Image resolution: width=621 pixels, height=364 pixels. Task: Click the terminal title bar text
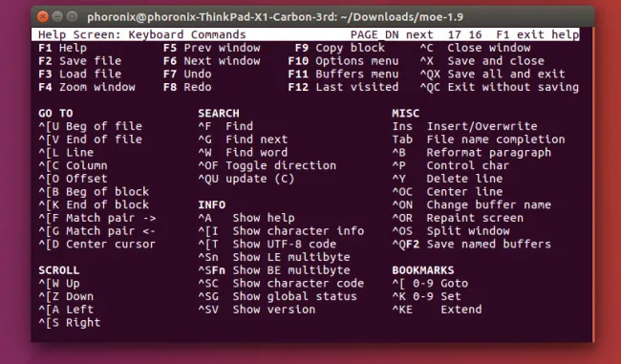tap(275, 17)
